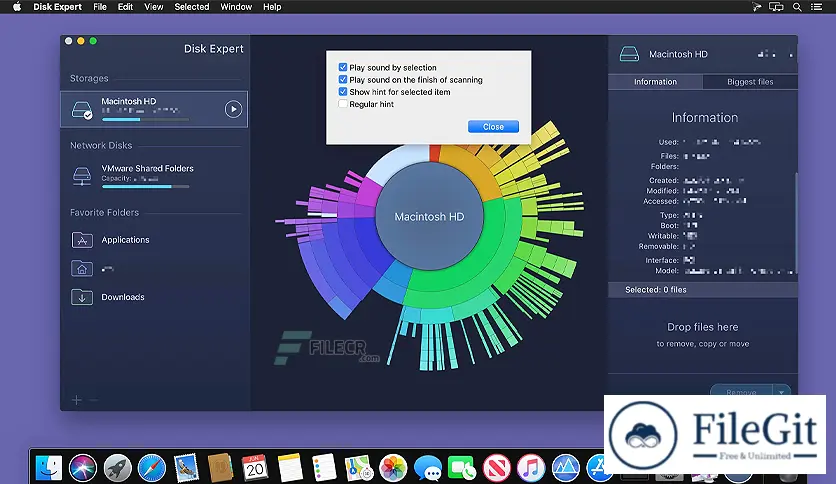Open the Disk Expert app menu
Image resolution: width=836 pixels, height=484 pixels.
coord(57,7)
